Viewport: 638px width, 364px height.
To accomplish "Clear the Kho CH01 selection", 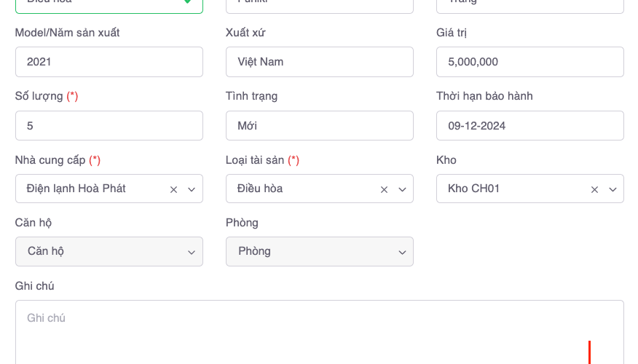I will [594, 189].
